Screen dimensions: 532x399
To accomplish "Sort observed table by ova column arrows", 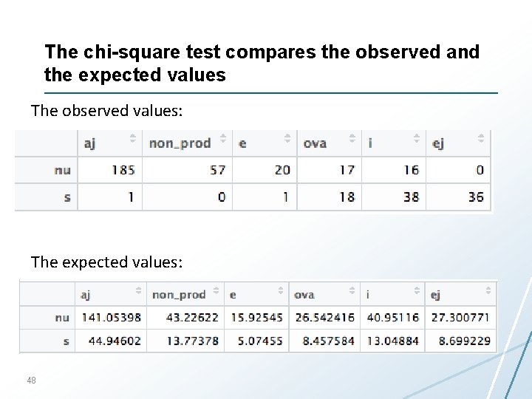I will pos(352,138).
